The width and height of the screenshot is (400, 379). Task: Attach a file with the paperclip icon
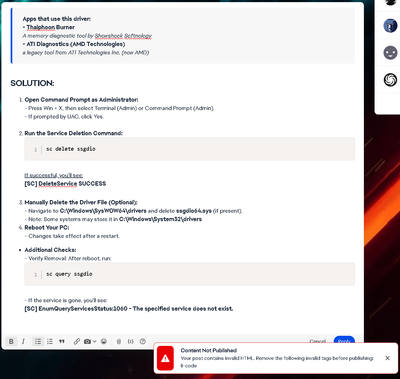(119, 341)
